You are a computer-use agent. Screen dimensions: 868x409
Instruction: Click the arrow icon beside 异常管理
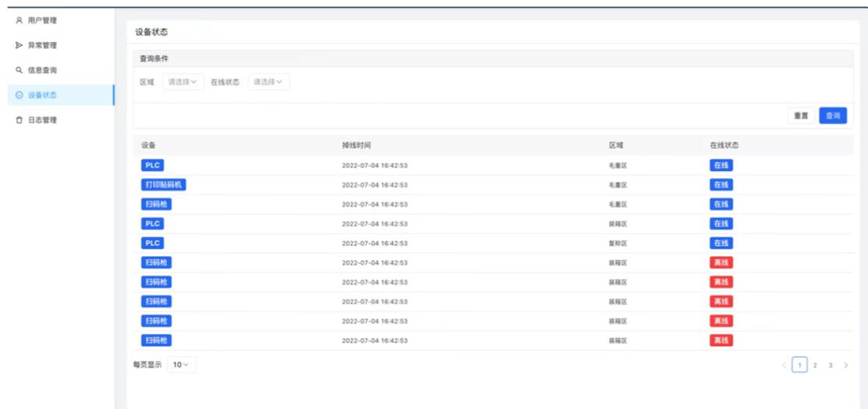tap(19, 45)
